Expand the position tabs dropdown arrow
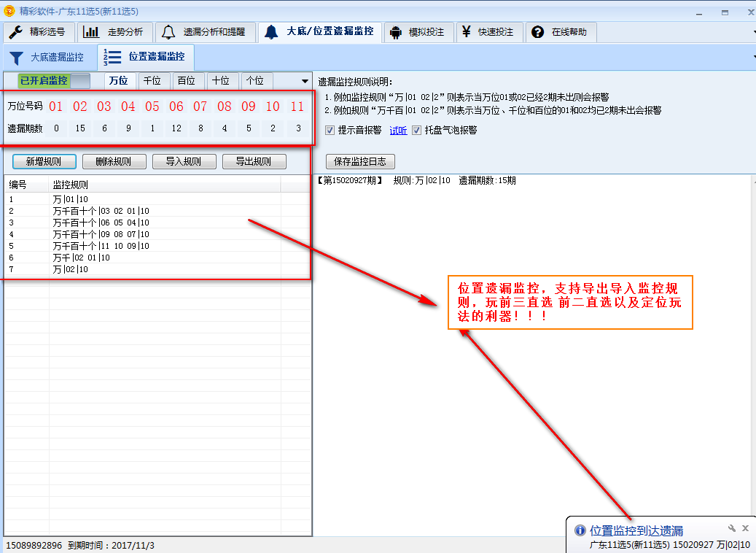This screenshot has height=553, width=756. click(x=305, y=81)
